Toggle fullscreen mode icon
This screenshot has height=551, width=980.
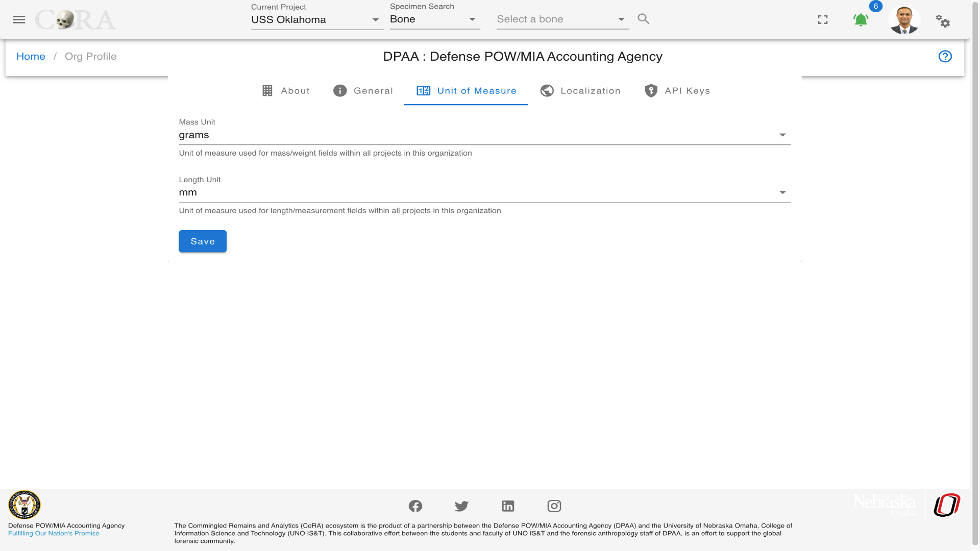click(x=823, y=19)
